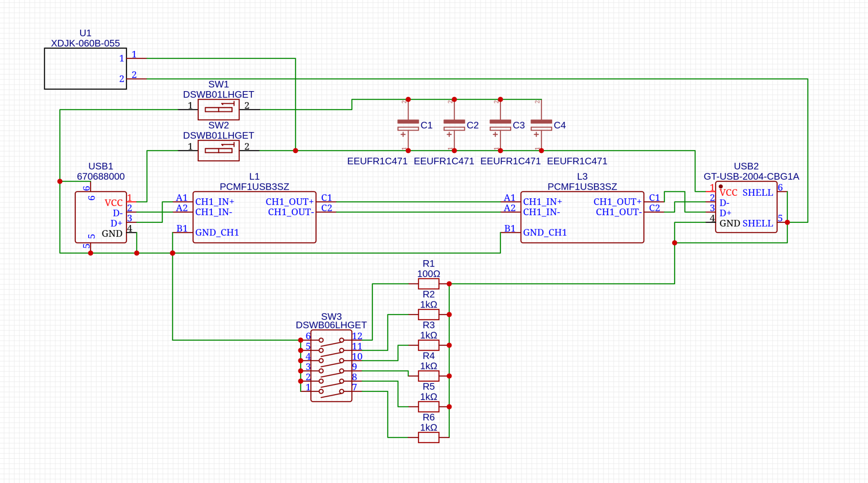The height and width of the screenshot is (483, 868).
Task: Click the SW3 designator label
Action: (x=331, y=316)
